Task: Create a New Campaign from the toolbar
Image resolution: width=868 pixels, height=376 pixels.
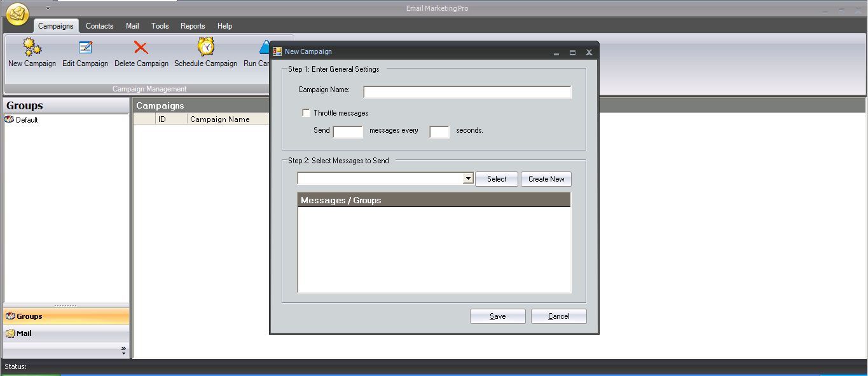Action: (31, 52)
